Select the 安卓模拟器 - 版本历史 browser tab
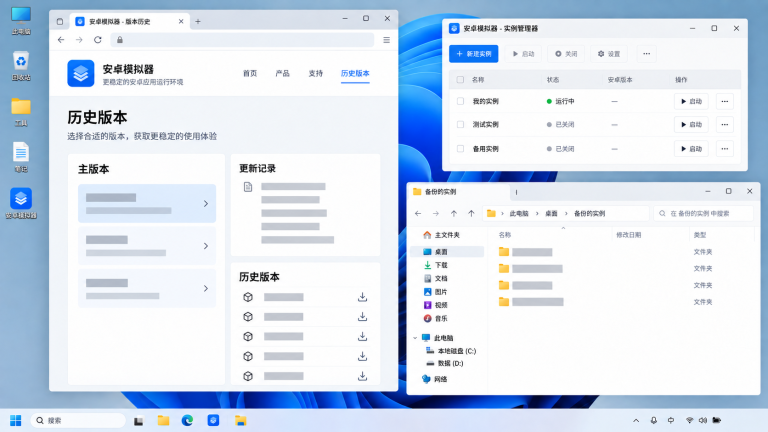This screenshot has height=432, width=768. pos(129,21)
